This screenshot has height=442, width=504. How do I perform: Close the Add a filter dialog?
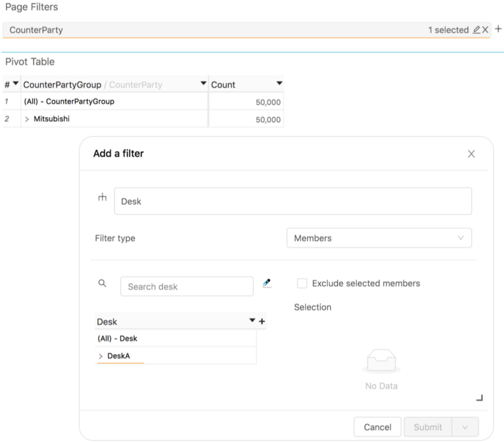(471, 154)
